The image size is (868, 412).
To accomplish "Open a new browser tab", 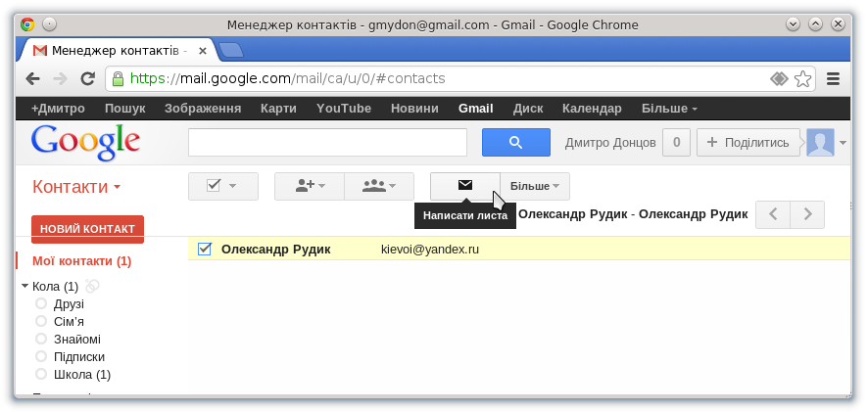I will click(231, 50).
